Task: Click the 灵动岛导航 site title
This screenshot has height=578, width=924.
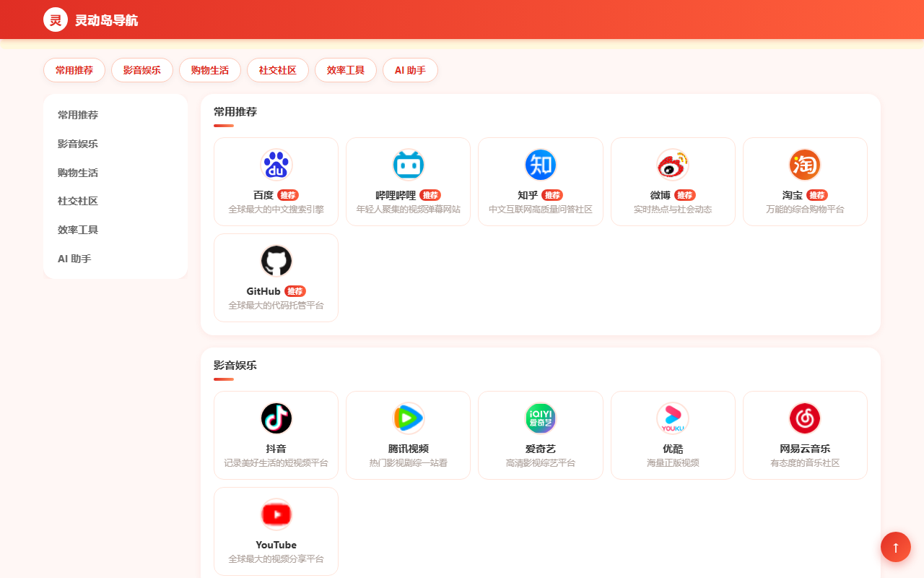Action: [x=106, y=20]
